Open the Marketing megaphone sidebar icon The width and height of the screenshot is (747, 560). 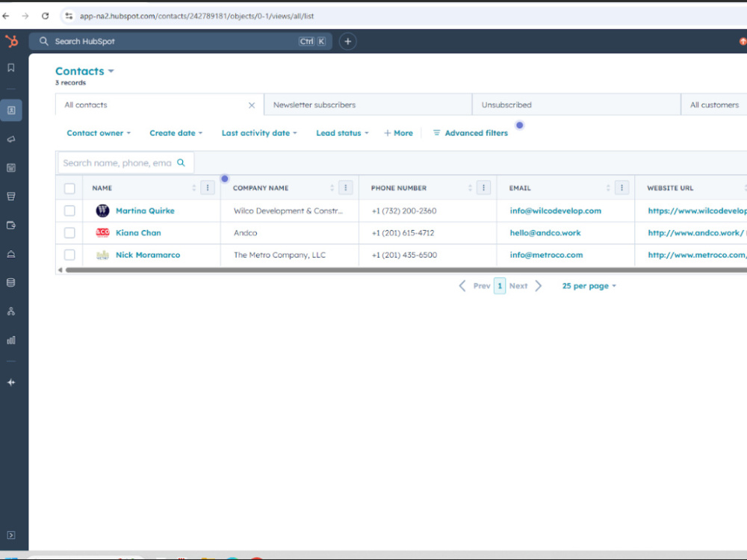click(x=11, y=139)
